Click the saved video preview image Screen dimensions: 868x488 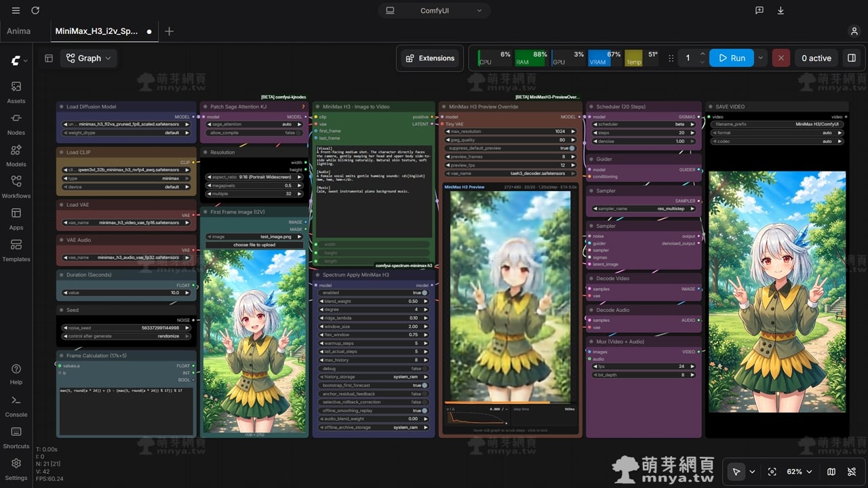tap(777, 291)
